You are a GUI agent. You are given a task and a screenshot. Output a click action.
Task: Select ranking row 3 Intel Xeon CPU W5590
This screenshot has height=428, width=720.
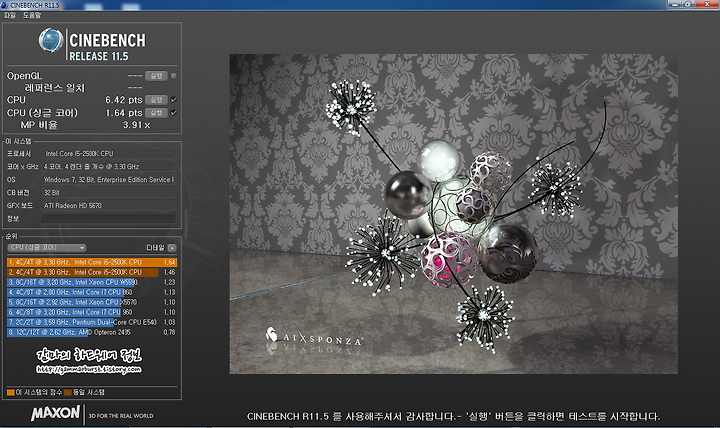[92, 282]
